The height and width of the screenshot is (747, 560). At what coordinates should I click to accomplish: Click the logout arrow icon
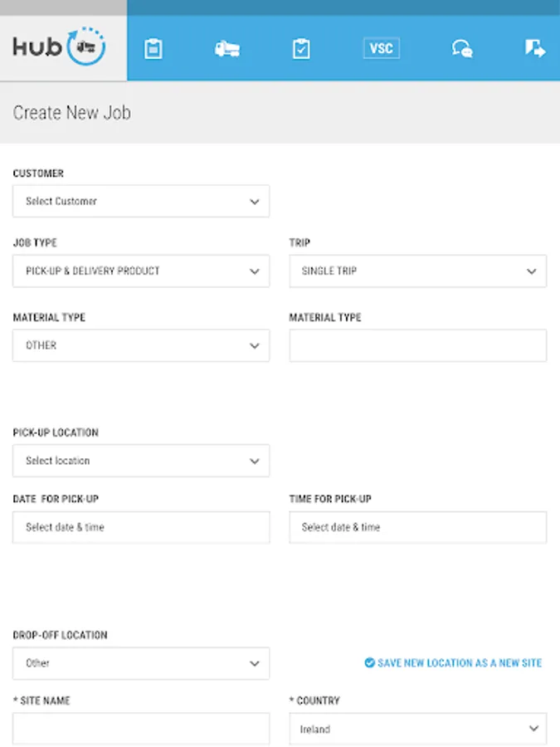click(x=535, y=49)
